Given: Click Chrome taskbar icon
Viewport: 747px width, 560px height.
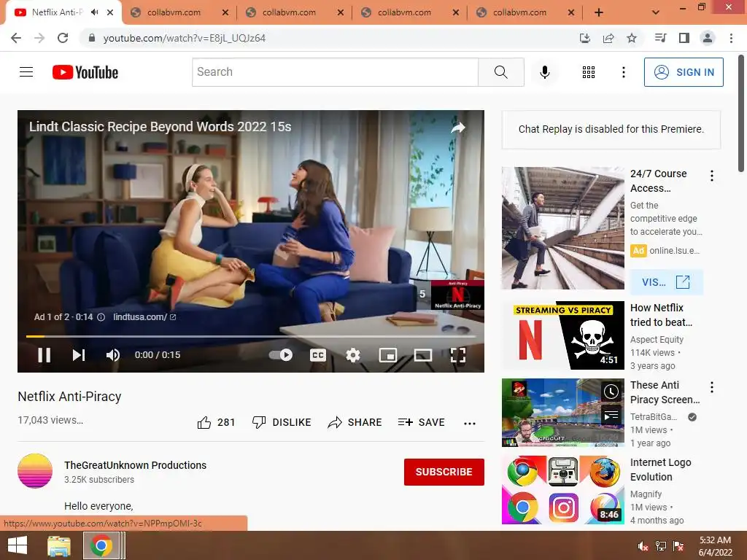Looking at the screenshot, I should (101, 545).
